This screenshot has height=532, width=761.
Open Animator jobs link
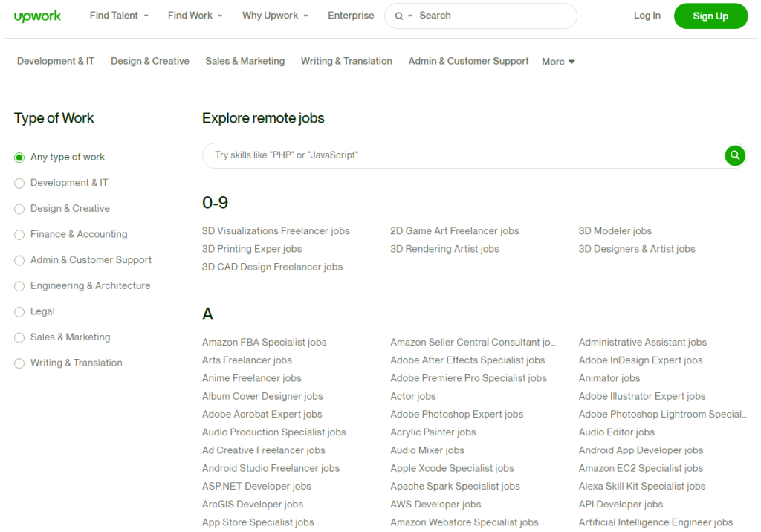pyautogui.click(x=609, y=378)
